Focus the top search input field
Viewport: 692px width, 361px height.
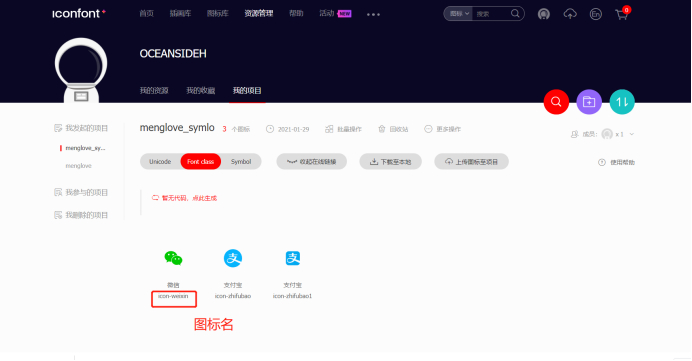[x=491, y=14]
